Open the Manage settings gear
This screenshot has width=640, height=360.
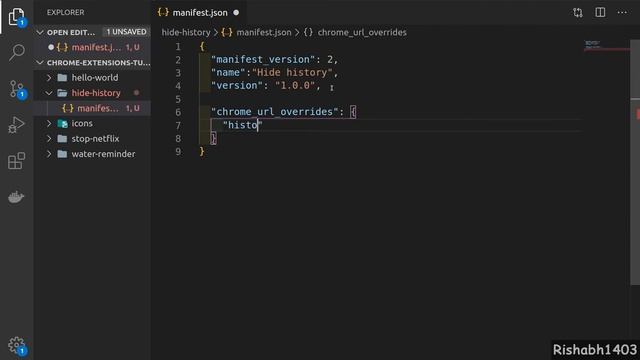pyautogui.click(x=16, y=345)
